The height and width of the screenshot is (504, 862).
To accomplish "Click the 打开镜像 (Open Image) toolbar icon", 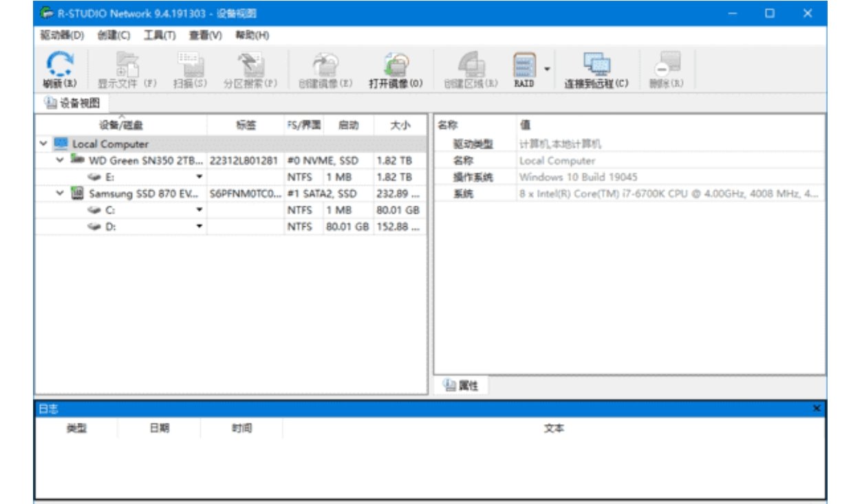I will (396, 64).
